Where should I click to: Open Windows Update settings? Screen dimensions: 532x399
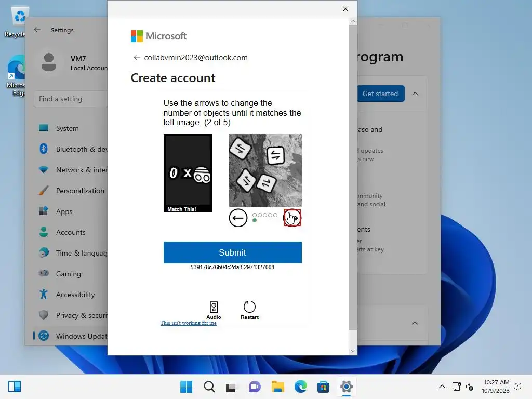pos(71,336)
